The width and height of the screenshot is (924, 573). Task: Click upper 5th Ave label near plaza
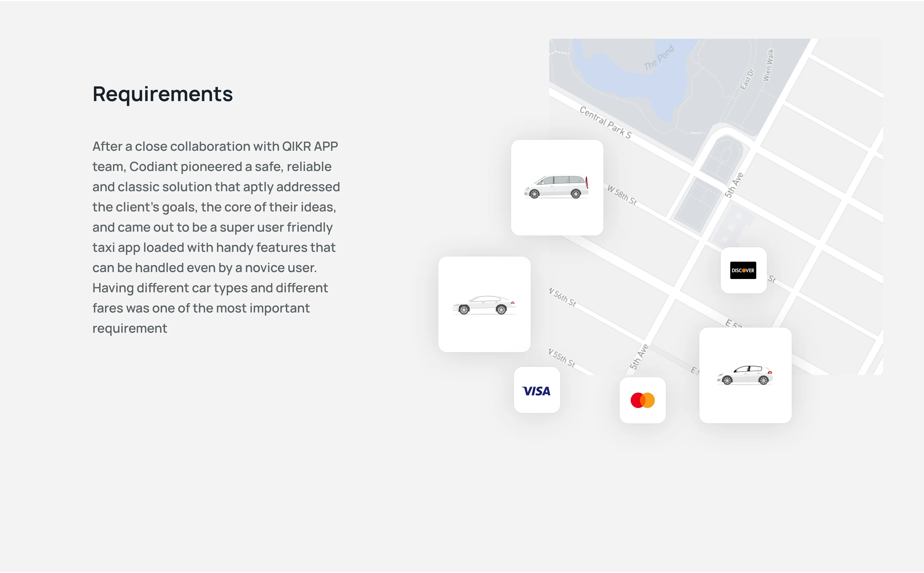point(734,185)
